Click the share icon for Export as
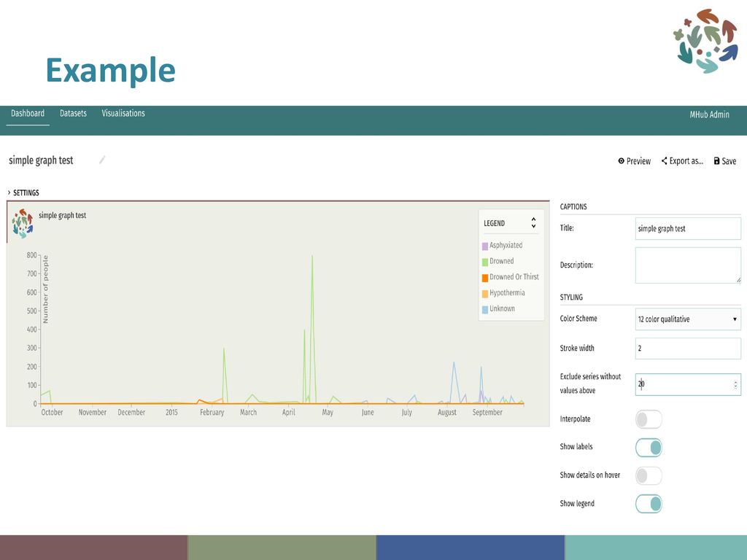 (x=665, y=161)
